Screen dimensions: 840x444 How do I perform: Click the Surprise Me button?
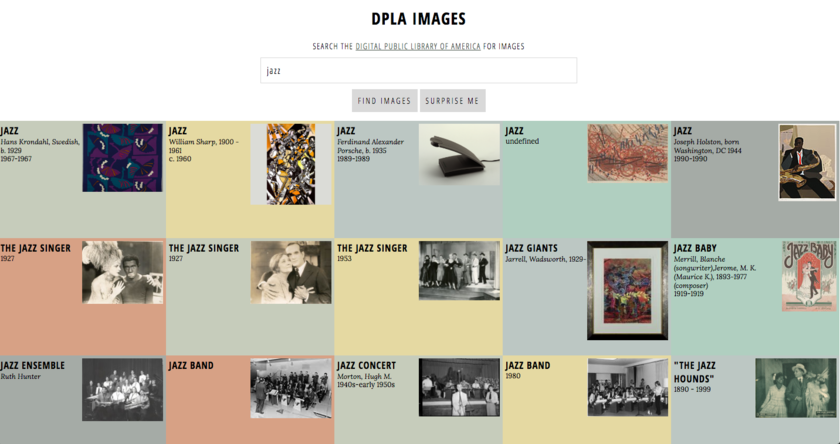(452, 101)
